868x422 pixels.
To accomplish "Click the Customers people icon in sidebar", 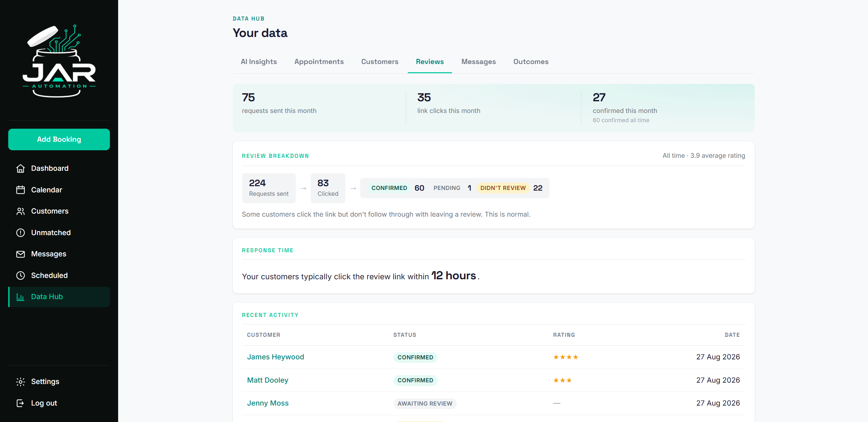I will (21, 211).
